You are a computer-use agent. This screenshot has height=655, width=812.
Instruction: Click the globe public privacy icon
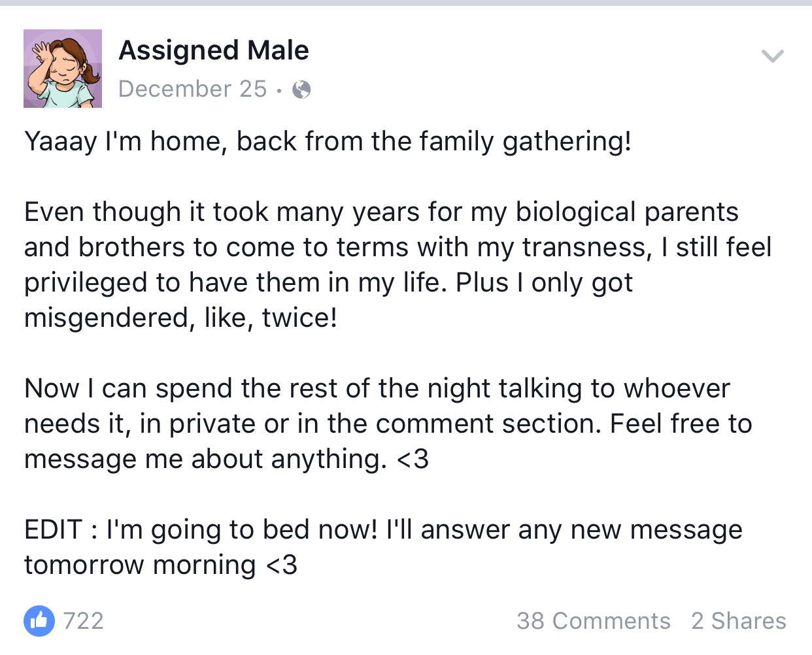point(301,90)
